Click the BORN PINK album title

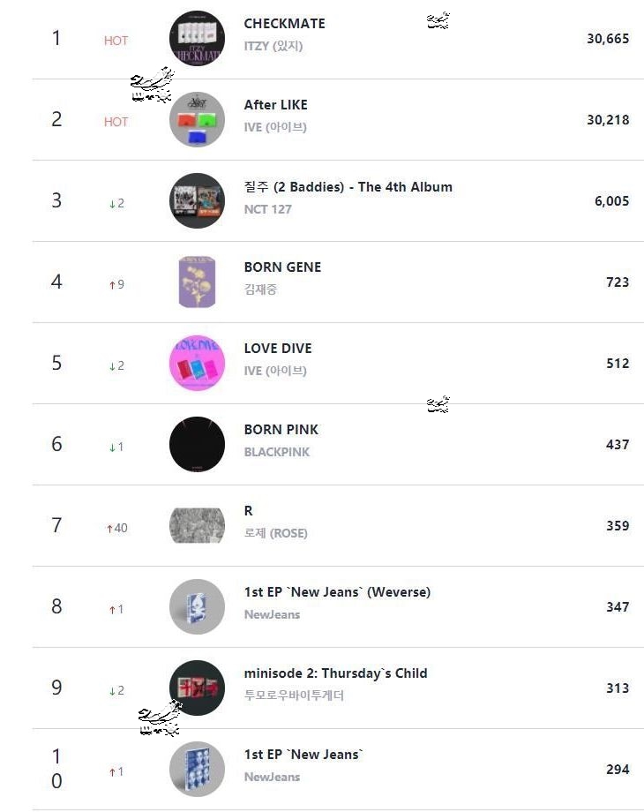pyautogui.click(x=281, y=430)
